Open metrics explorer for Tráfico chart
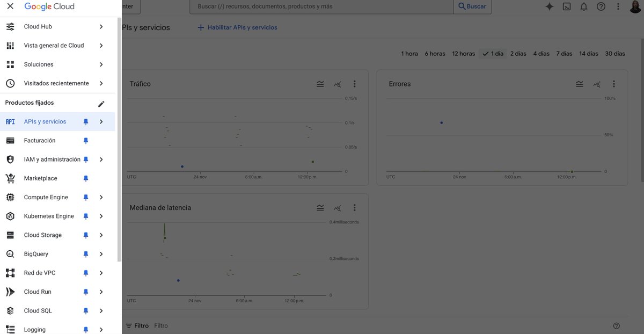 pyautogui.click(x=338, y=84)
